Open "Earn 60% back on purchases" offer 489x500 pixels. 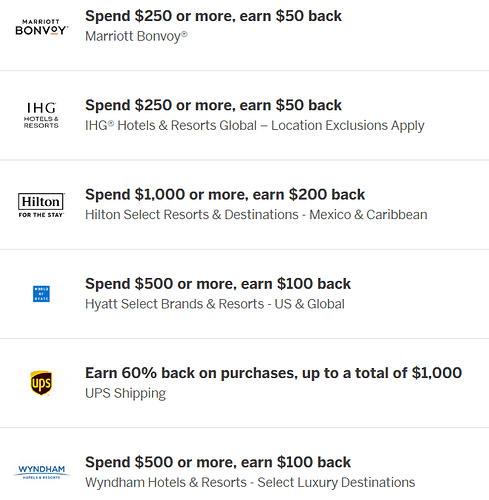(x=273, y=373)
